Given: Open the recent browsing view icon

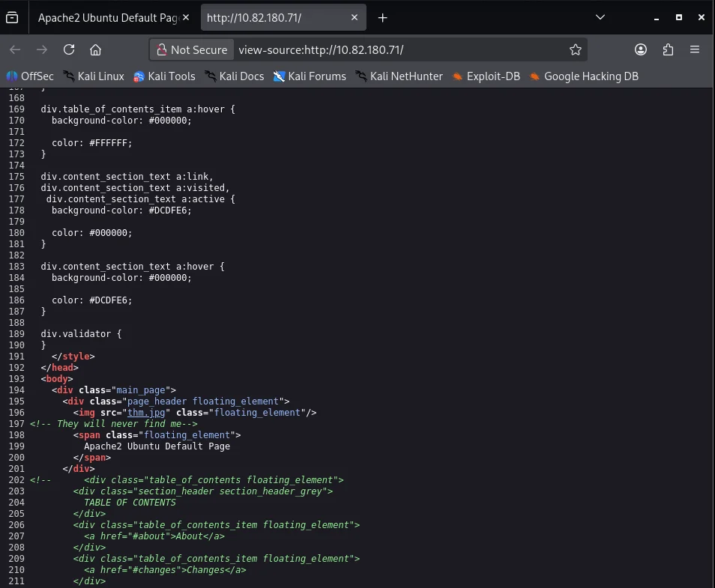Looking at the screenshot, I should point(12,17).
